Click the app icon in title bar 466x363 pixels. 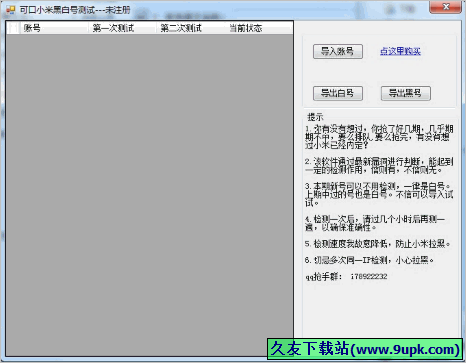coord(10,10)
